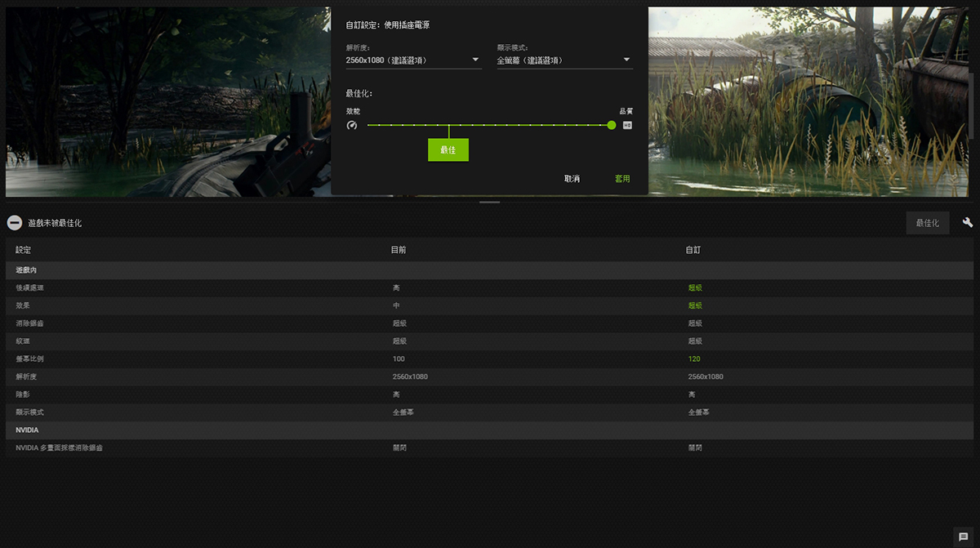Open custom settings via the wrench icon
This screenshot has height=548, width=980.
click(x=968, y=223)
